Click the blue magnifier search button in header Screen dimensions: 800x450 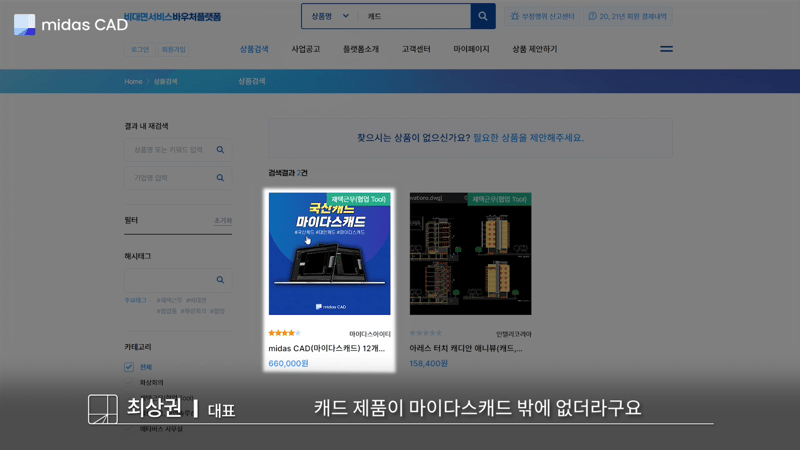click(x=483, y=16)
